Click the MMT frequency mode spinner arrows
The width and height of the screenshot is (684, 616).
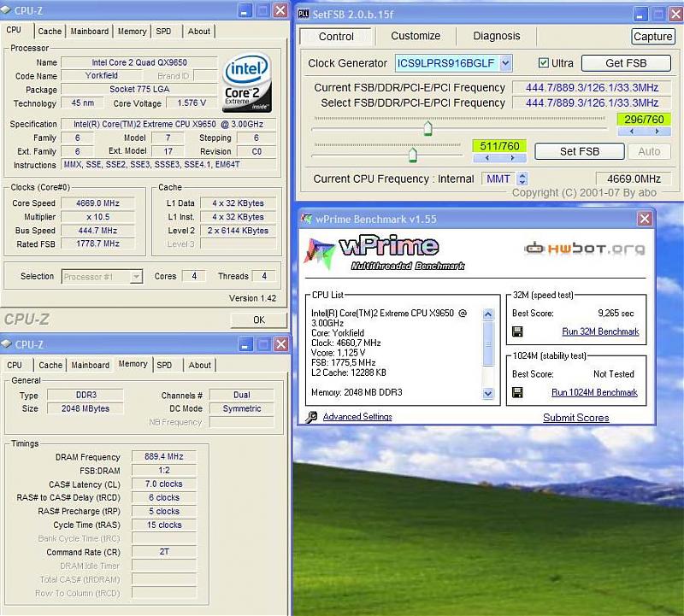(522, 179)
